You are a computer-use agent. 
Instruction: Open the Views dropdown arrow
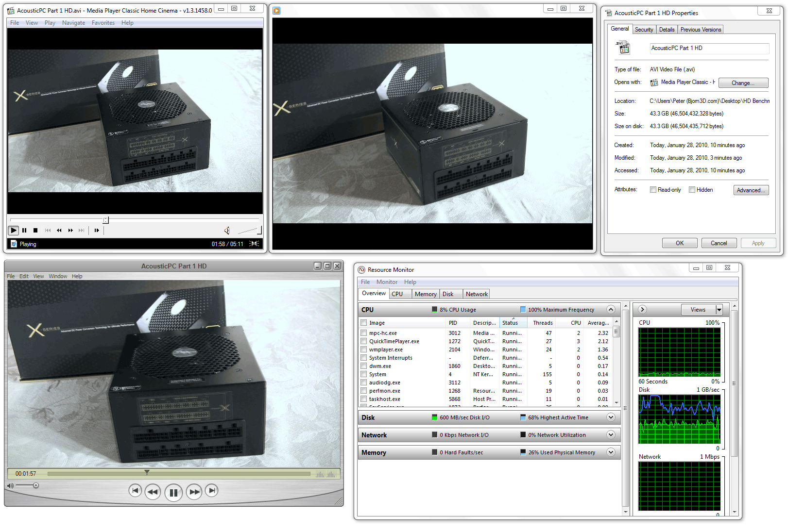coord(719,310)
